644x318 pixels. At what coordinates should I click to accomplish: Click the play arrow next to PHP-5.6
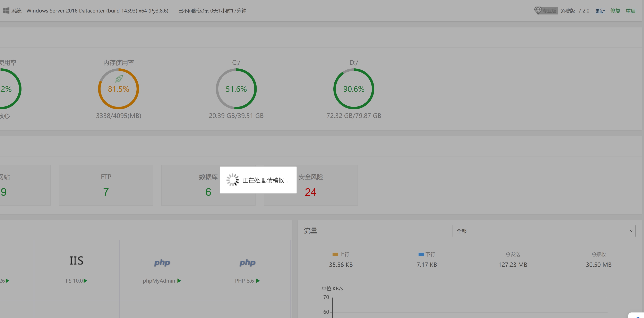(x=258, y=281)
